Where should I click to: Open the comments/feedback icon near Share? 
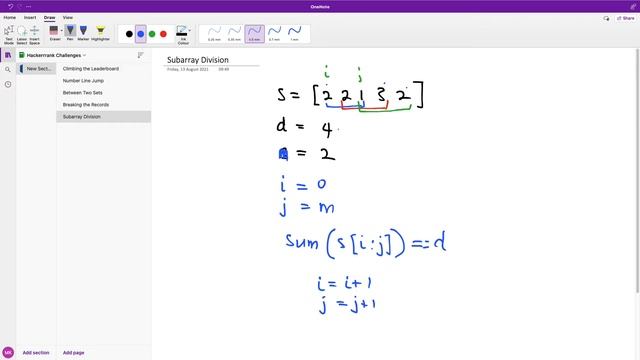click(607, 18)
